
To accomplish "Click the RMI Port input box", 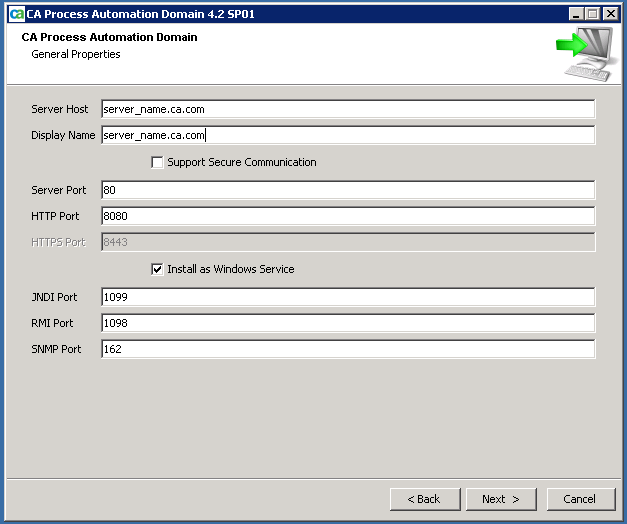I will (348, 323).
